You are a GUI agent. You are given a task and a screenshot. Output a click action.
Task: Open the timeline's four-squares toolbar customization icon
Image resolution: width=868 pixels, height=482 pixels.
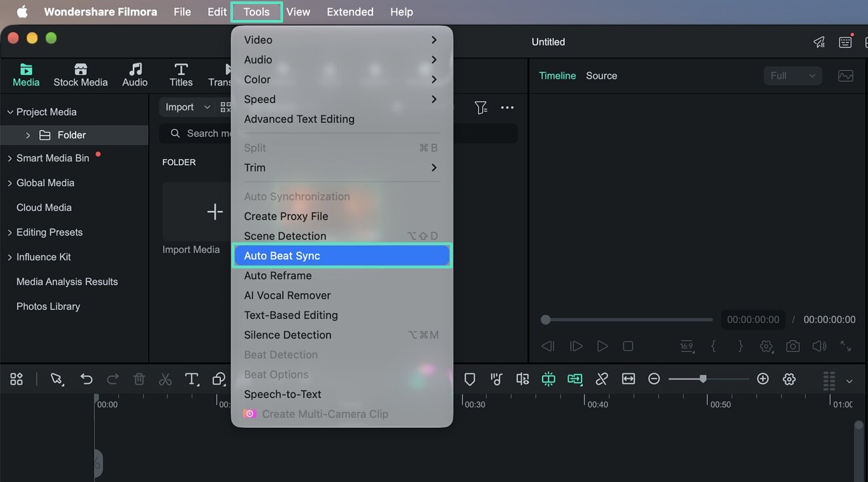coord(17,379)
